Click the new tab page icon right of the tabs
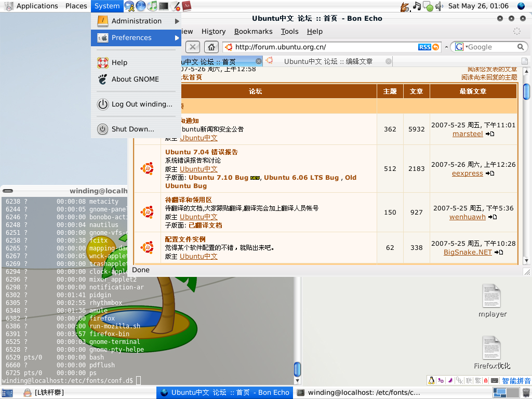532x399 pixels. pyautogui.click(x=525, y=61)
